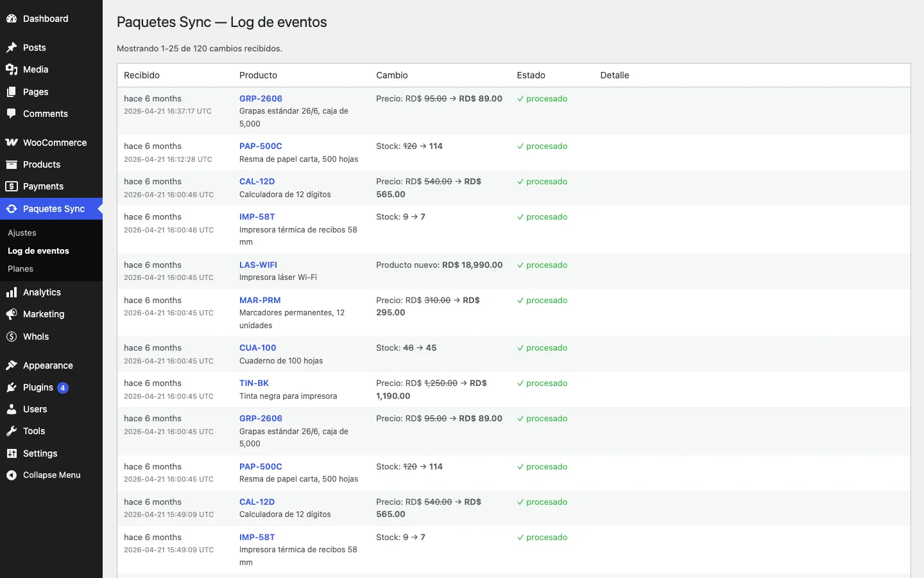Viewport: 924px width, 578px height.
Task: Click the Dashboard gauge icon
Action: pos(12,19)
